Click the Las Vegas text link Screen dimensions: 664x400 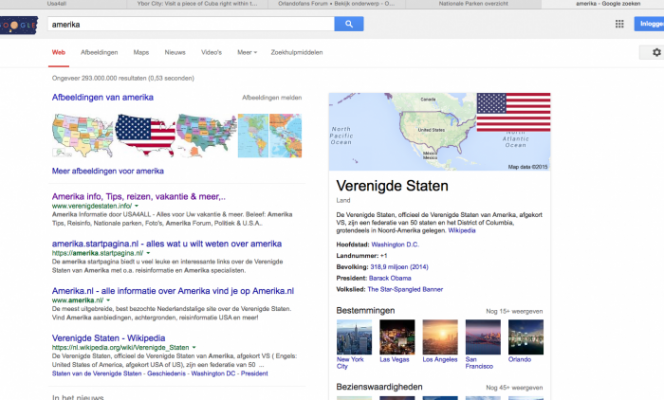pyautogui.click(x=394, y=359)
